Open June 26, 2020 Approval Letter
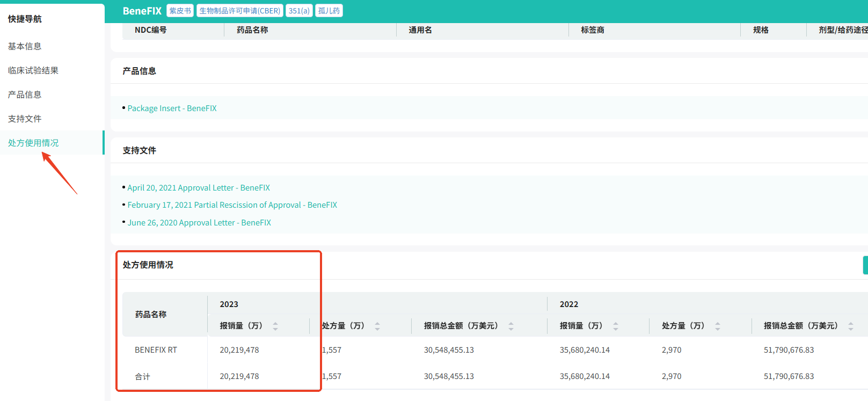868x401 pixels. pos(199,223)
